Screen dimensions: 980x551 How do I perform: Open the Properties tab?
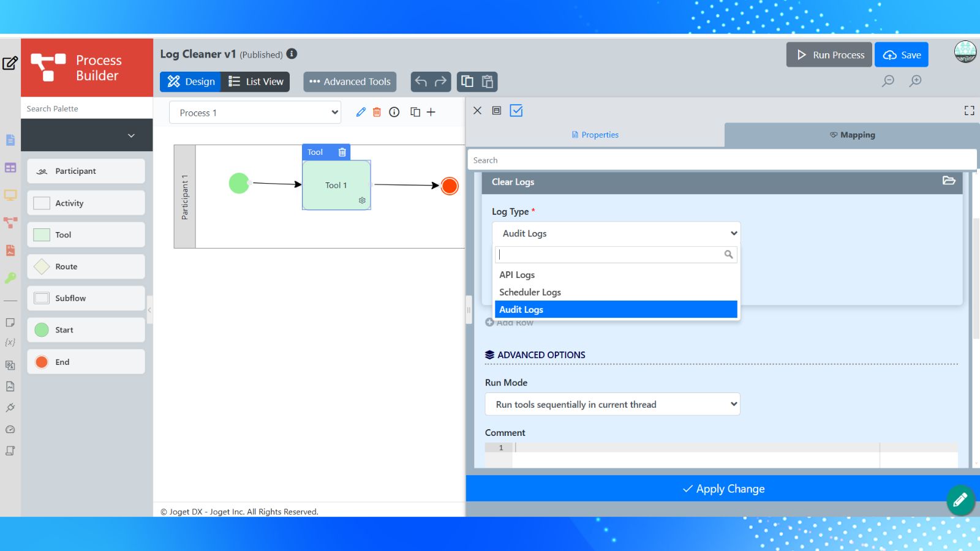click(595, 135)
